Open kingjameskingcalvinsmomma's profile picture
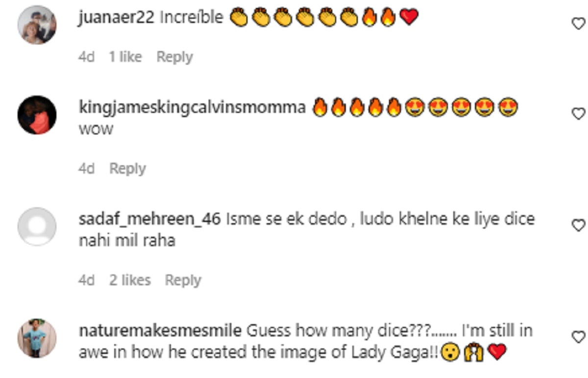The height and width of the screenshot is (378, 588). 37,115
